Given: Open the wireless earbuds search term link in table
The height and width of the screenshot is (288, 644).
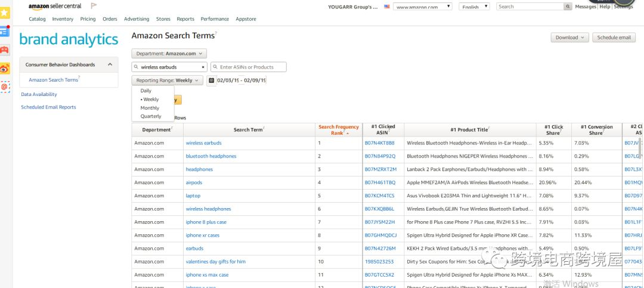Looking at the screenshot, I should tap(204, 143).
